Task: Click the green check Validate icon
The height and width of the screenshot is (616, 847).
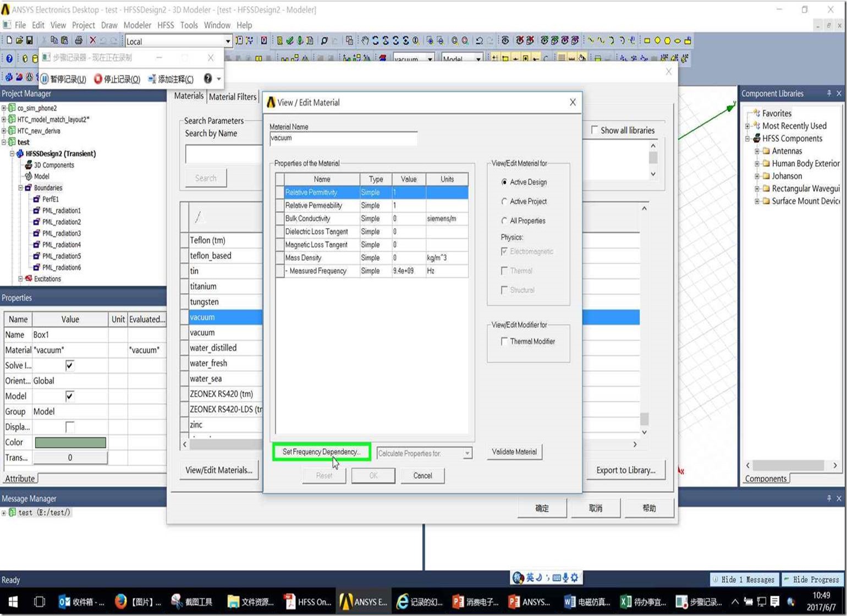Action: tap(289, 41)
